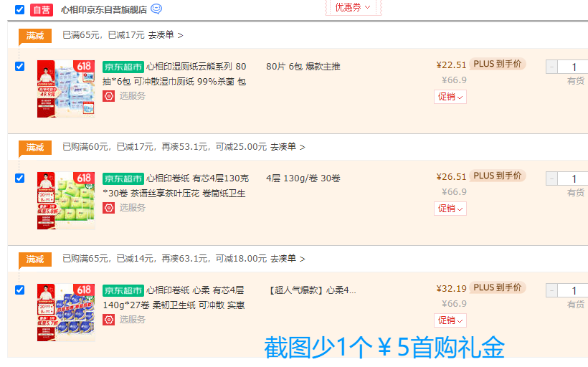The image size is (588, 367).
Task: Open green 茶语丝享 卷纸 thumbnail image
Action: [66, 201]
